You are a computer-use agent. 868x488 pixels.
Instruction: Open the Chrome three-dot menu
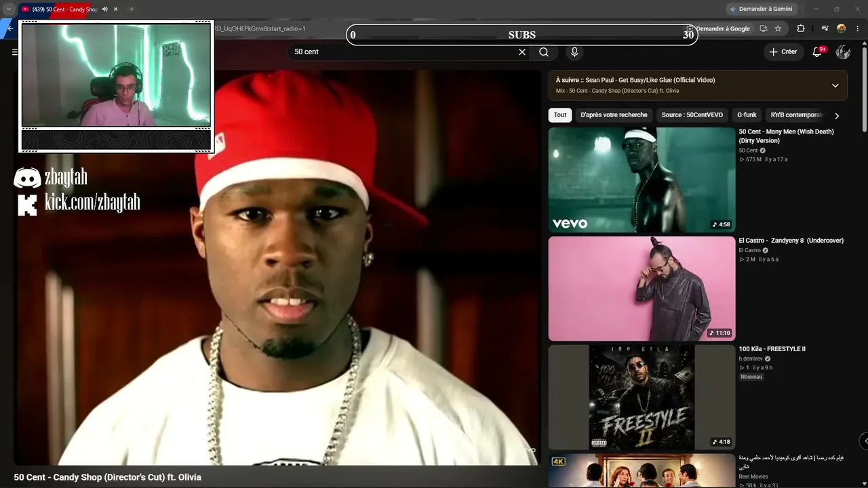(x=859, y=28)
